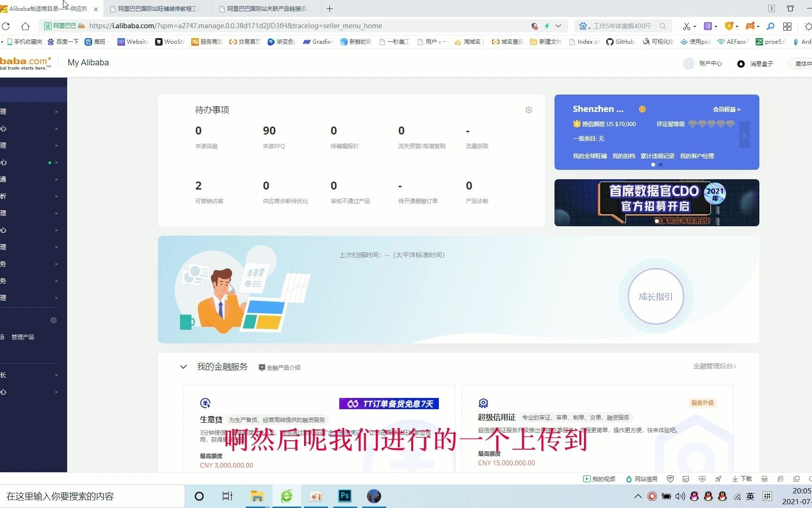Image resolution: width=812 pixels, height=508 pixels.
Task: Open 账户中心 account menu
Action: pyautogui.click(x=703, y=63)
